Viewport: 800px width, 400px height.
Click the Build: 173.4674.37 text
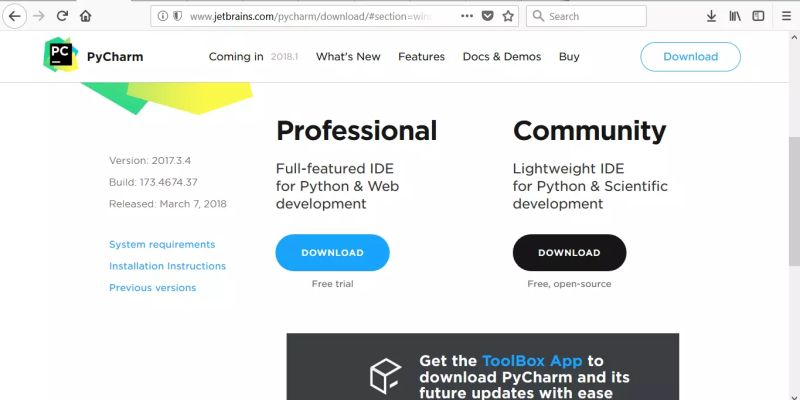point(153,182)
